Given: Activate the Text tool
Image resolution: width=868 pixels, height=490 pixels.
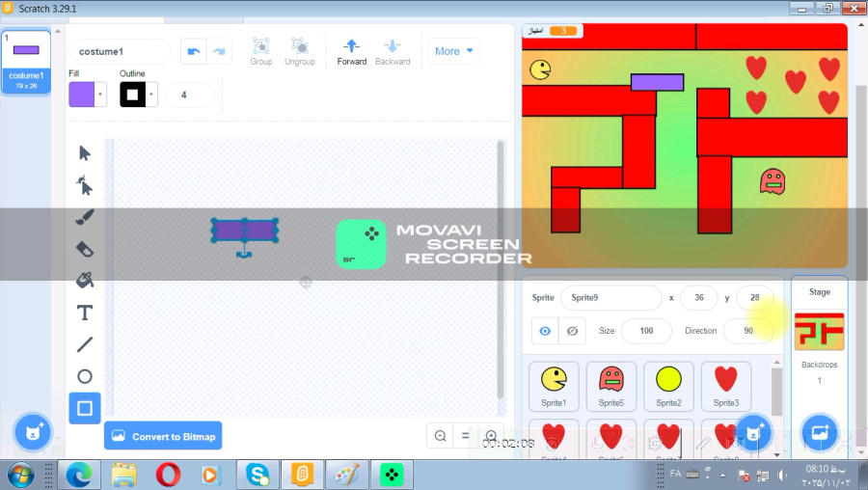Looking at the screenshot, I should [85, 313].
